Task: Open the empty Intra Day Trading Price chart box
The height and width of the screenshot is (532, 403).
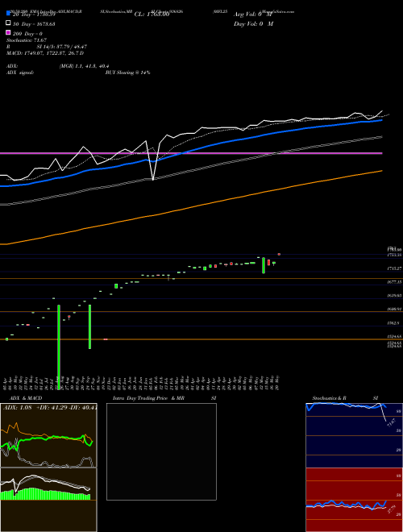Action: point(161,451)
